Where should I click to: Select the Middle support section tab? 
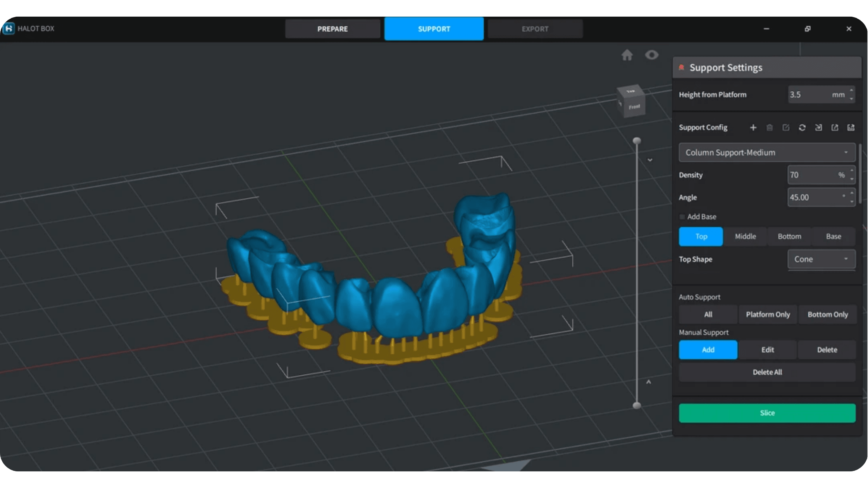(745, 236)
